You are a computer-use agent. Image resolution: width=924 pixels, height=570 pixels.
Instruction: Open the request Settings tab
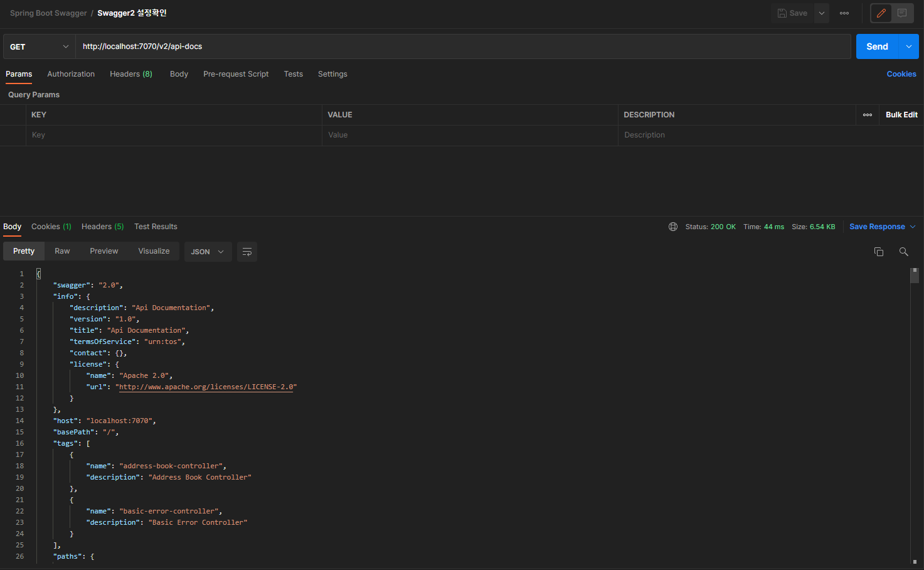click(332, 74)
